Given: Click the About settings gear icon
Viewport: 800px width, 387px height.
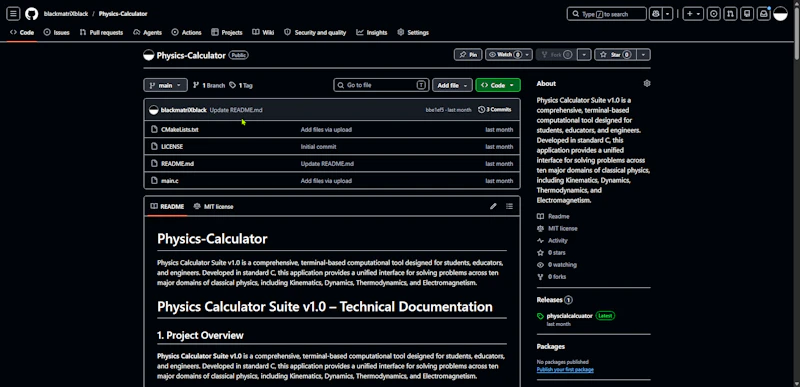Looking at the screenshot, I should point(647,84).
